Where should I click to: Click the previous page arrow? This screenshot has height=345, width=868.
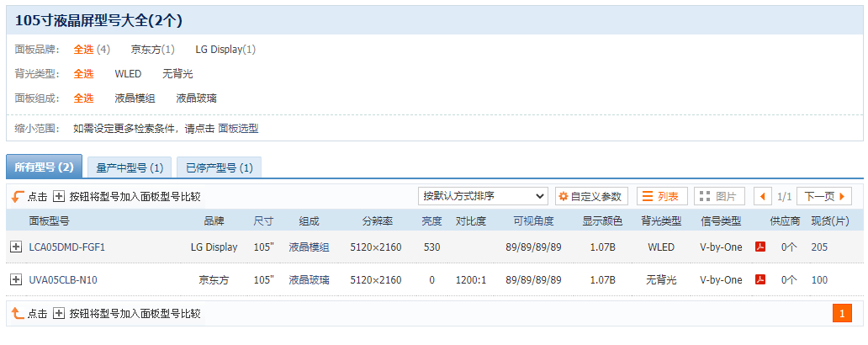click(x=763, y=196)
